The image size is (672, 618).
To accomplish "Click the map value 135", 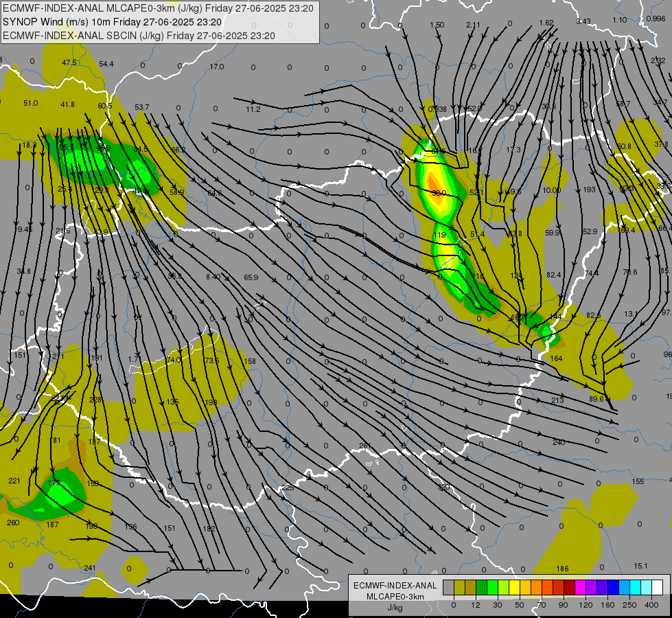I will (x=173, y=402).
